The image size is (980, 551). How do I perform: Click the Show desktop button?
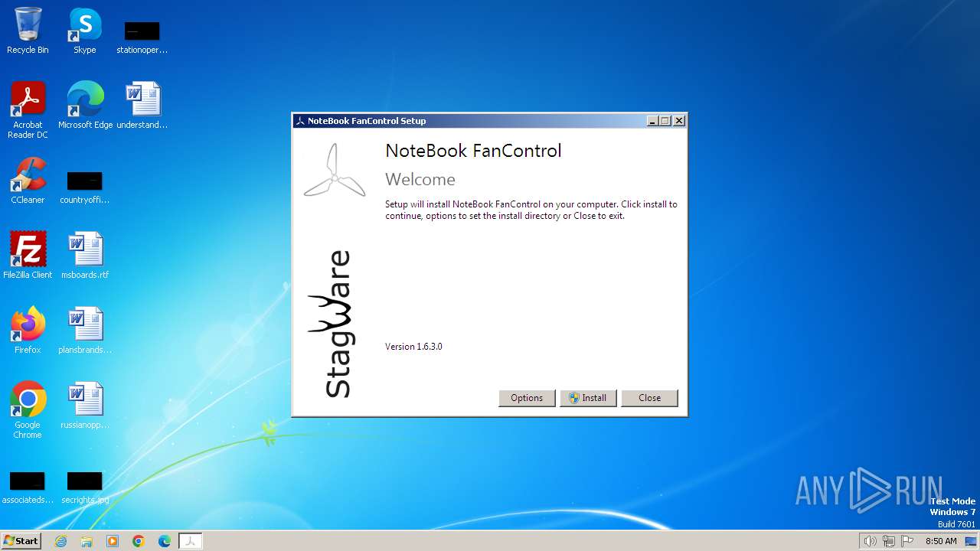pyautogui.click(x=971, y=541)
